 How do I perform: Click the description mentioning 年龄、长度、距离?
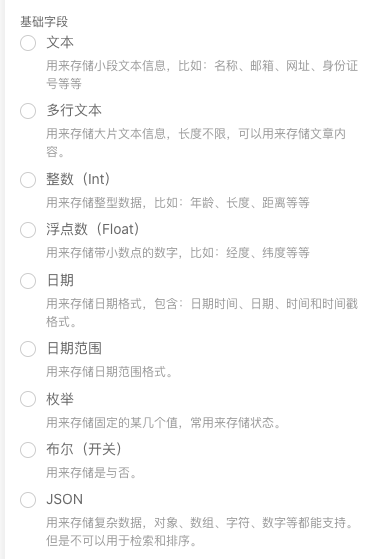pos(178,202)
